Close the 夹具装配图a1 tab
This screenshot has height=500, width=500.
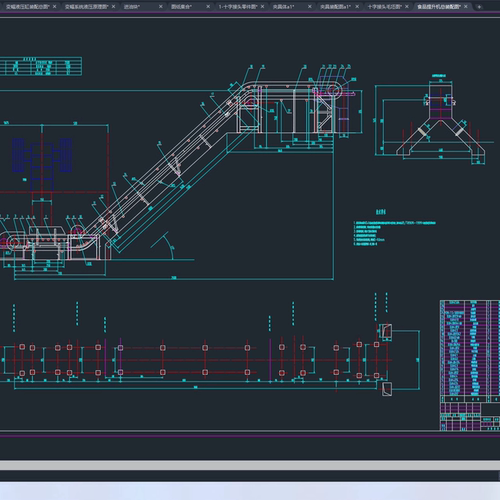pyautogui.click(x=357, y=7)
